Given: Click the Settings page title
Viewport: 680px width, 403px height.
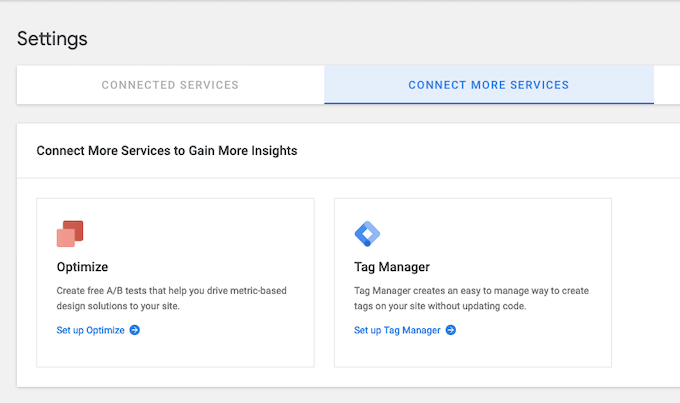Looking at the screenshot, I should 52,39.
